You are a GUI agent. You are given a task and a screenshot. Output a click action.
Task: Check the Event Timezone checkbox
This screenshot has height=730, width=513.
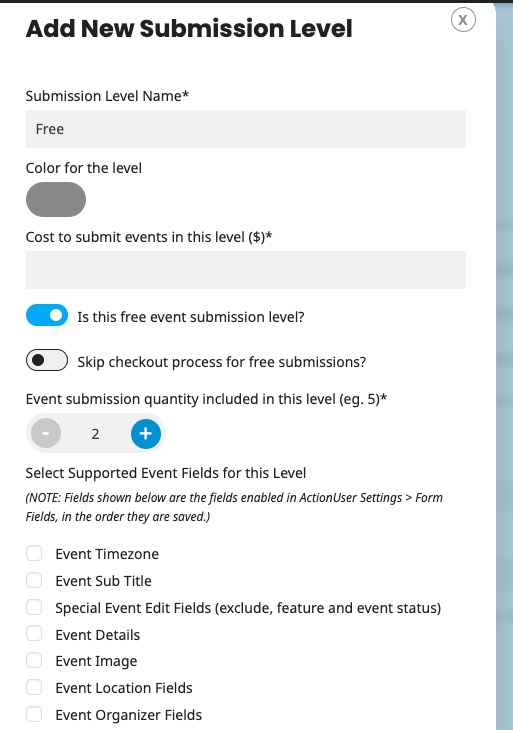tap(34, 554)
